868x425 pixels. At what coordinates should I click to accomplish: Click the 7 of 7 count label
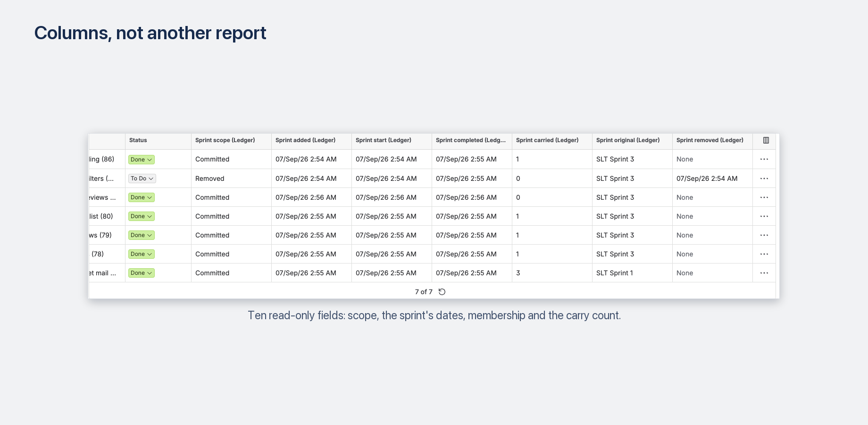(x=424, y=292)
